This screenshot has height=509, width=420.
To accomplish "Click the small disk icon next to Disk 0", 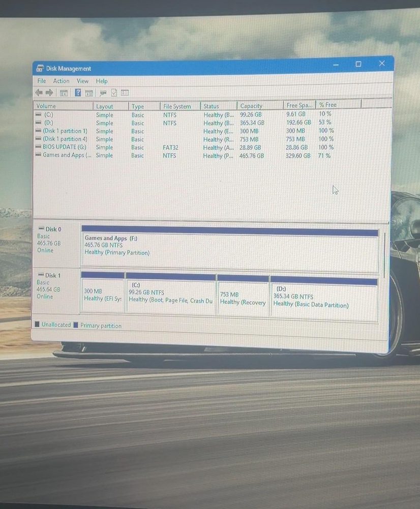I will point(41,228).
